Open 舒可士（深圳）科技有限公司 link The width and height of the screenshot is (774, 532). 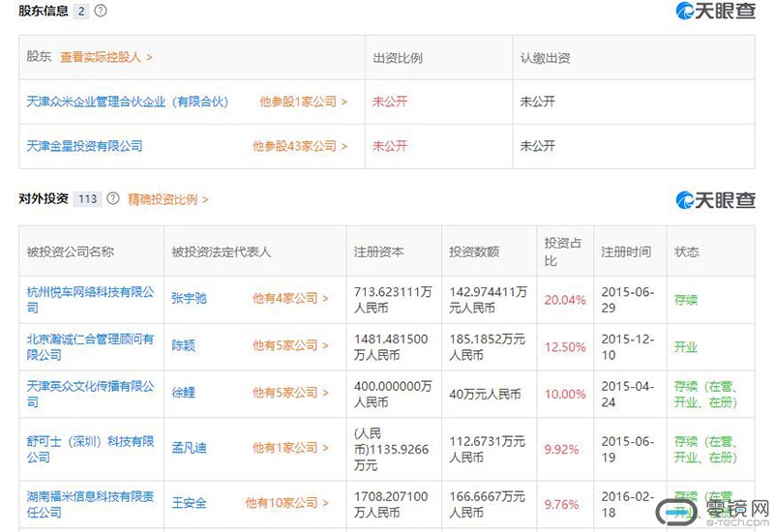click(x=90, y=449)
